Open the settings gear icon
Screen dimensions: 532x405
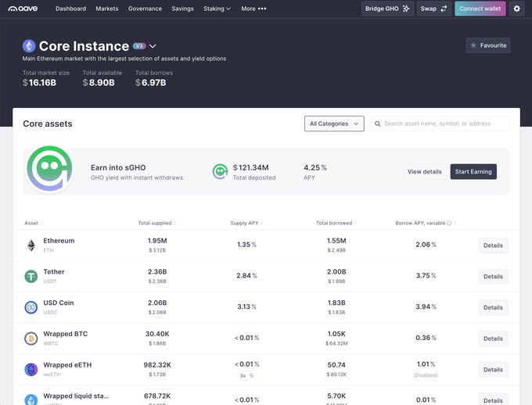click(516, 9)
